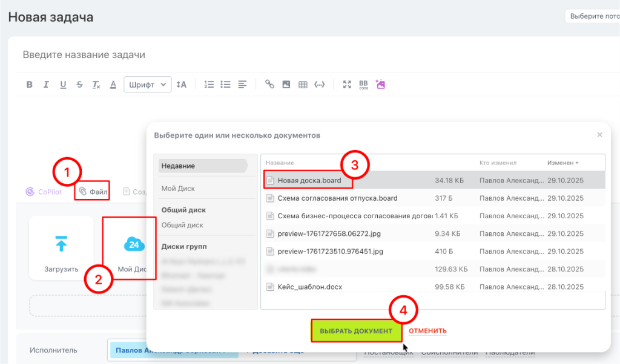Expand editor to fullscreen mode
Image resolution: width=620 pixels, height=364 pixels.
coord(347,85)
